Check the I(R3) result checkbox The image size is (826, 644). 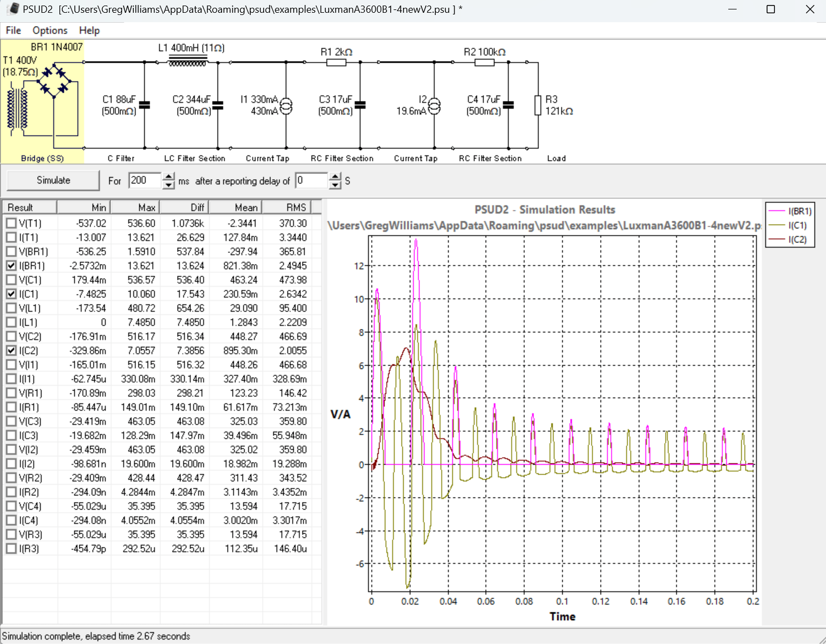point(11,549)
